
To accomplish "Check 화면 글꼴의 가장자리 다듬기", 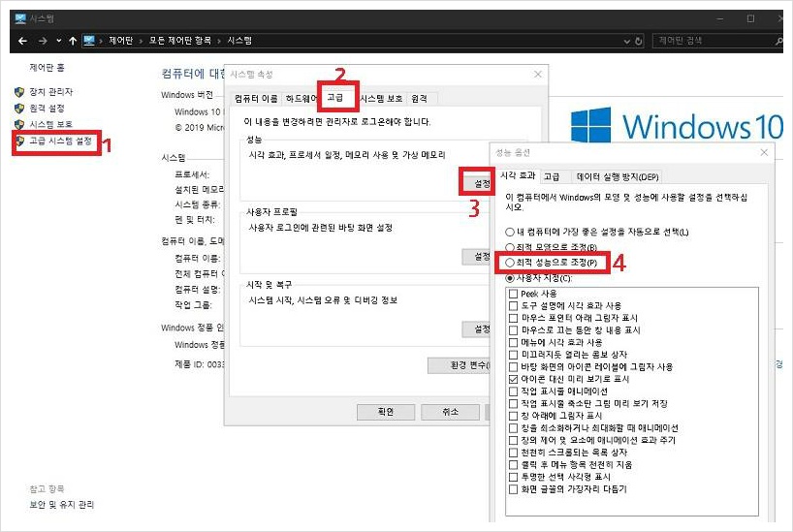I will (x=513, y=489).
